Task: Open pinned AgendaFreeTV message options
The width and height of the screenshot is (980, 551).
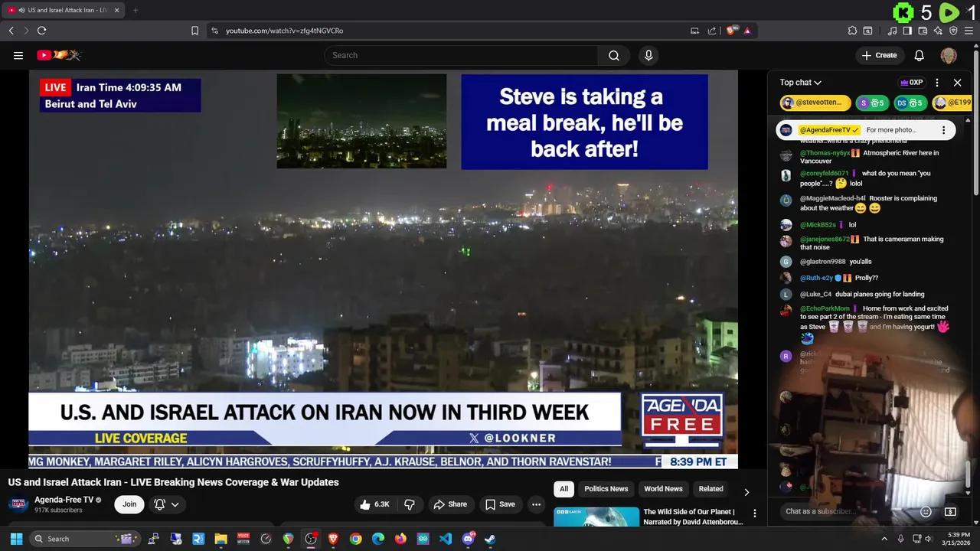Action: [943, 130]
